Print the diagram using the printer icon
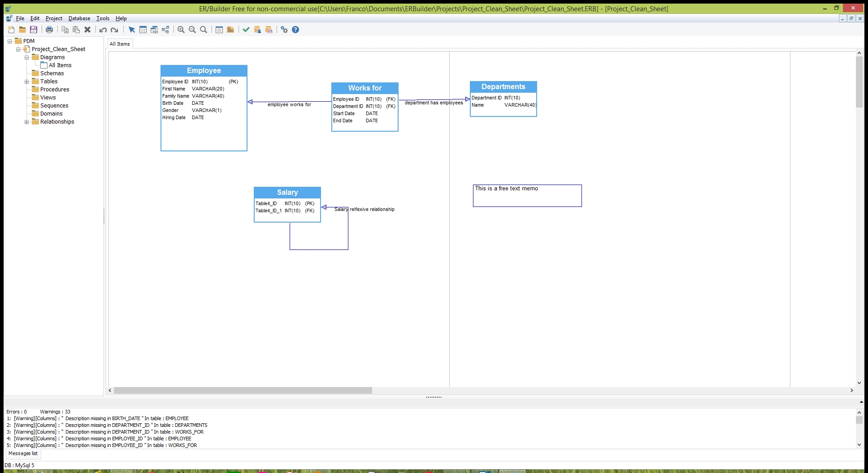 click(x=49, y=30)
